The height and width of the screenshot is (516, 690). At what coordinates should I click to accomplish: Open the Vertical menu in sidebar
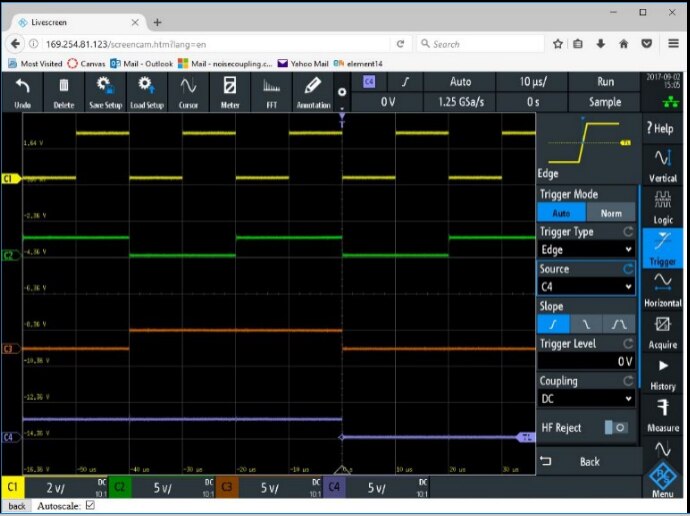(663, 164)
